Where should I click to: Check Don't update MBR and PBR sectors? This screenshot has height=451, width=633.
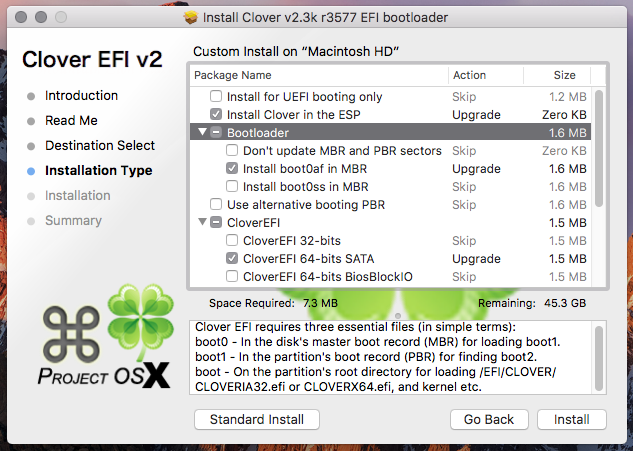tap(232, 150)
